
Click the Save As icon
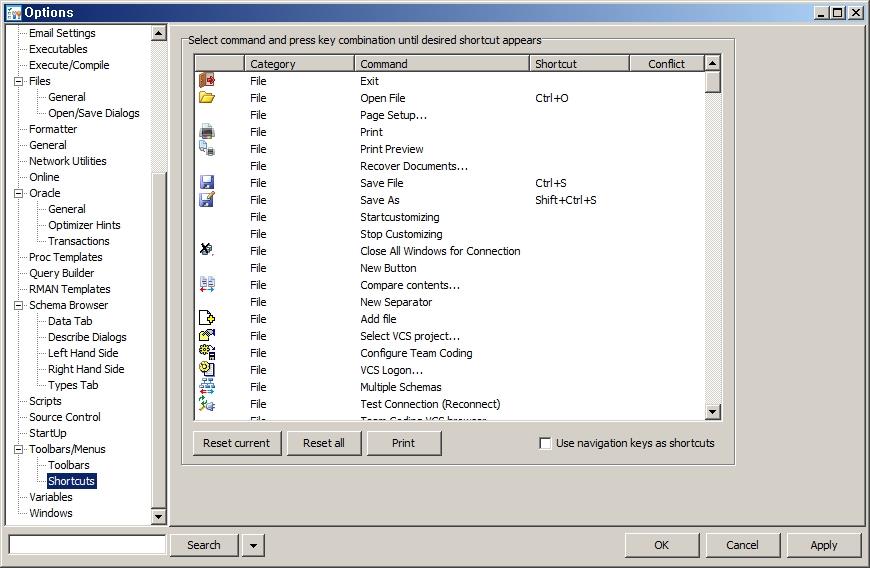(207, 200)
